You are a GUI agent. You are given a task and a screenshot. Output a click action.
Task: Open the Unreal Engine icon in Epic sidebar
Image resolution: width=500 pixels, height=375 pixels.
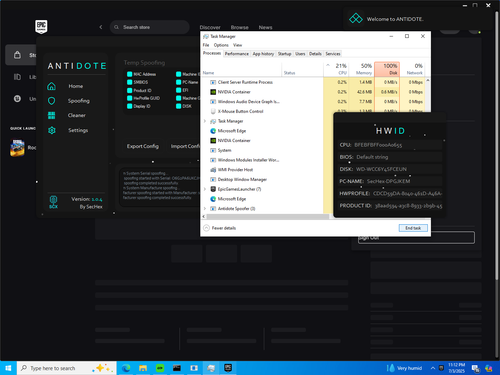click(x=17, y=99)
